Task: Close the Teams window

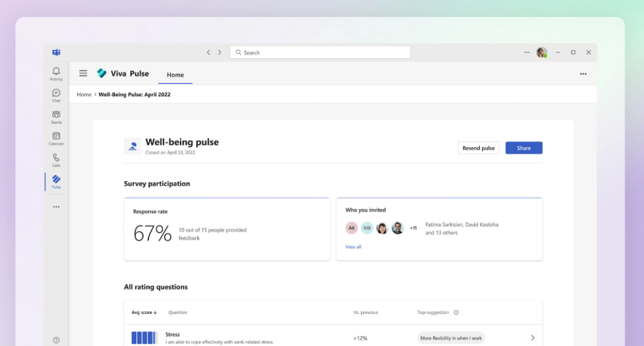Action: pos(589,52)
